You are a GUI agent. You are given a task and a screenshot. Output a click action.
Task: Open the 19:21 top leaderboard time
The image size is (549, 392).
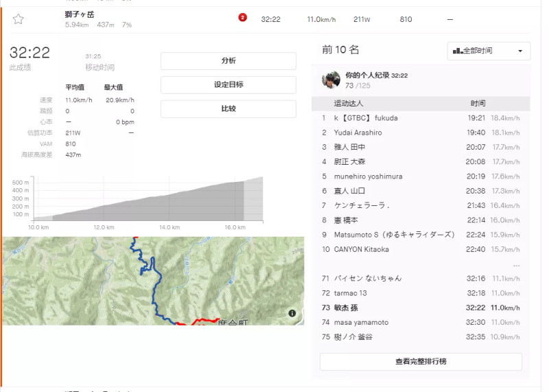pyautogui.click(x=476, y=118)
